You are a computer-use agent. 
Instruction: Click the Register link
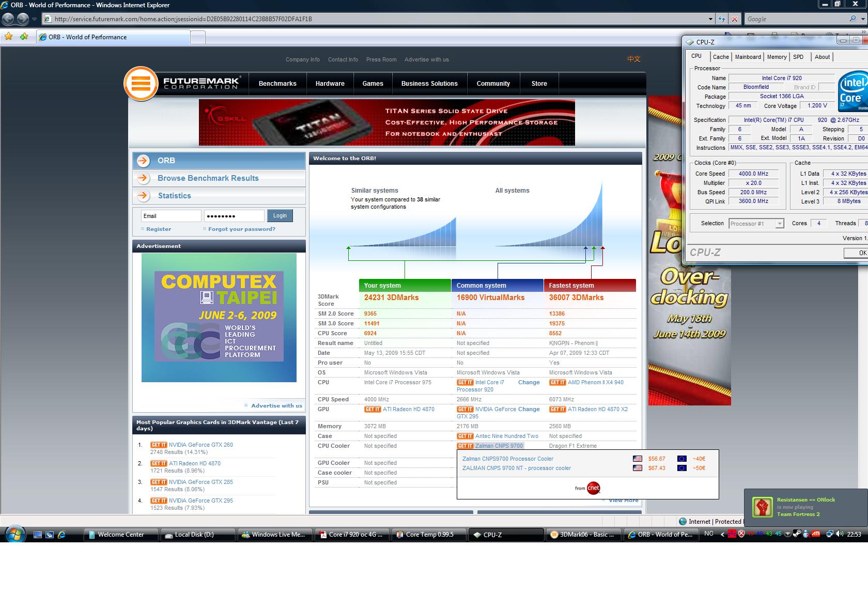[158, 229]
